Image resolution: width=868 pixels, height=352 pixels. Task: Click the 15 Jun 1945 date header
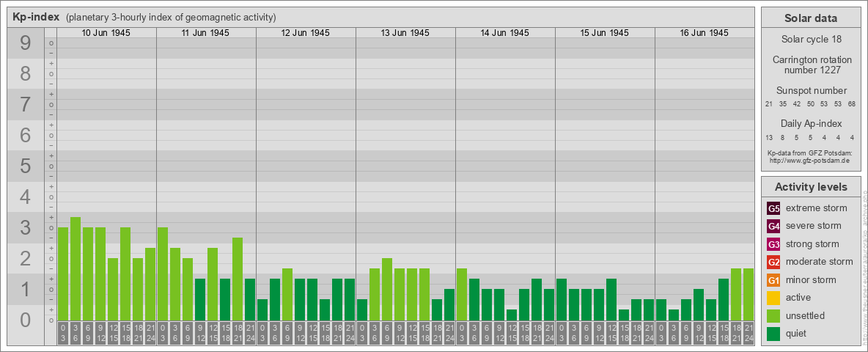point(605,33)
